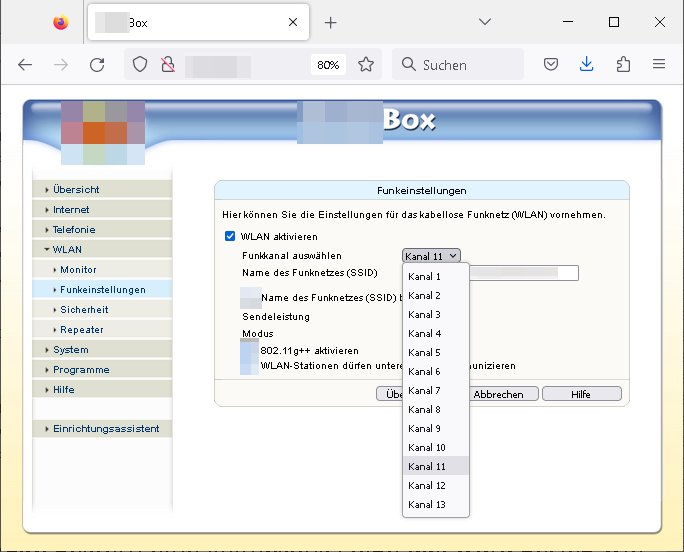Go back to the previous page
Screen dimensions: 684x552
[x=25, y=65]
